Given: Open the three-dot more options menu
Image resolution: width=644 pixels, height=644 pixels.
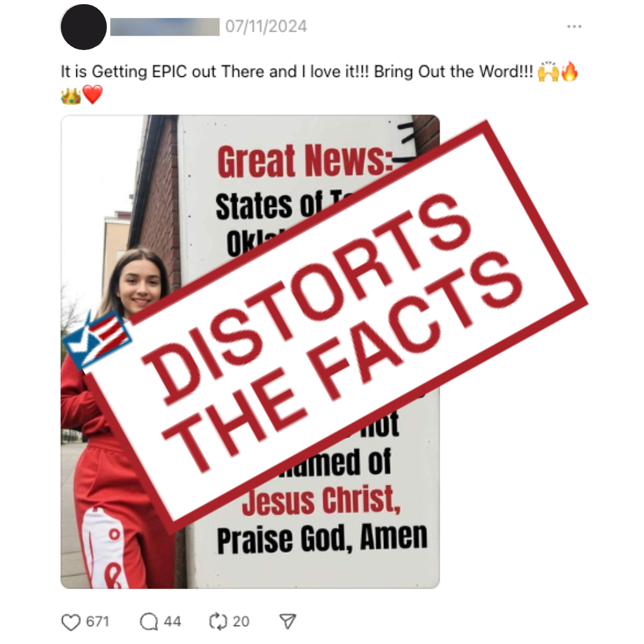Looking at the screenshot, I should click(574, 27).
